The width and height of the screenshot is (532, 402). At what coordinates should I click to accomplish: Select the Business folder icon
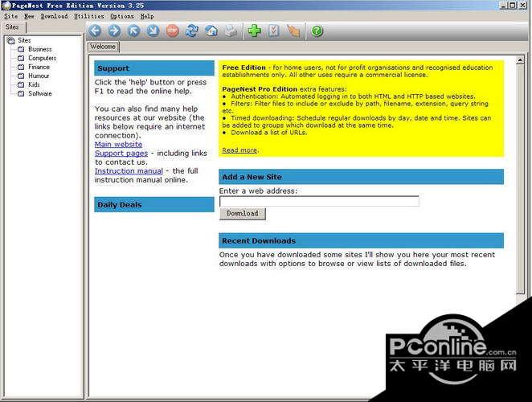(x=21, y=49)
